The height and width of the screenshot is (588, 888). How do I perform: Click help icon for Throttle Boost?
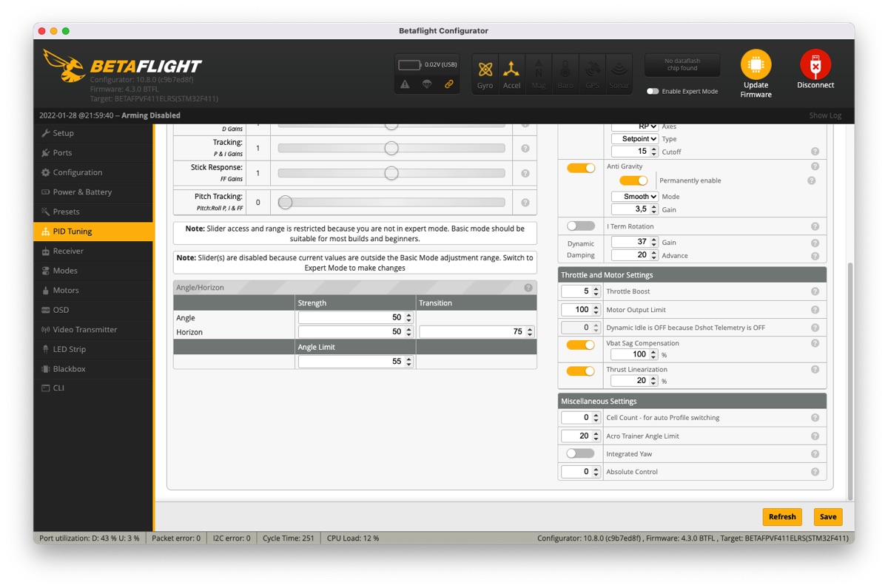815,291
